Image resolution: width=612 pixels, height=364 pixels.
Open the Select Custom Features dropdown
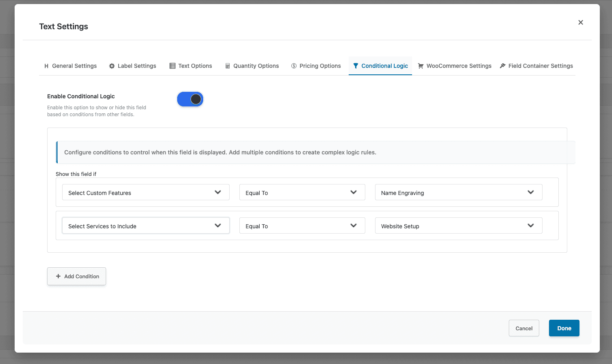coord(145,193)
